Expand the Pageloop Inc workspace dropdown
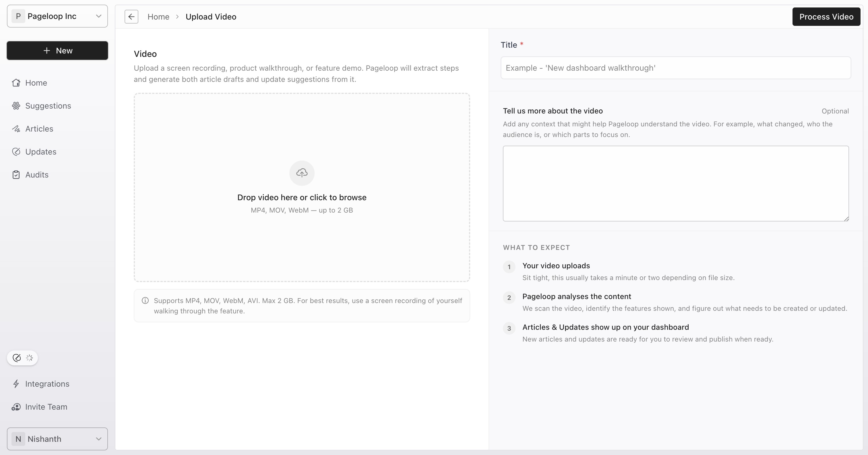 click(x=57, y=16)
